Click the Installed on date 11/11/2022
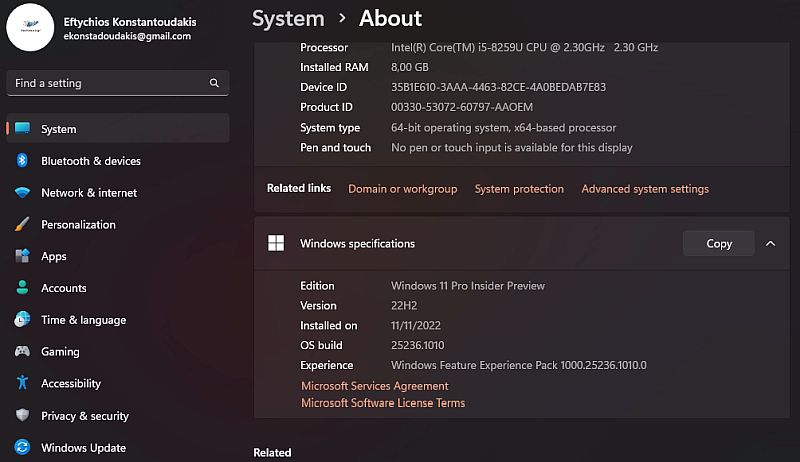Screen dimensions: 800x462 (416, 325)
